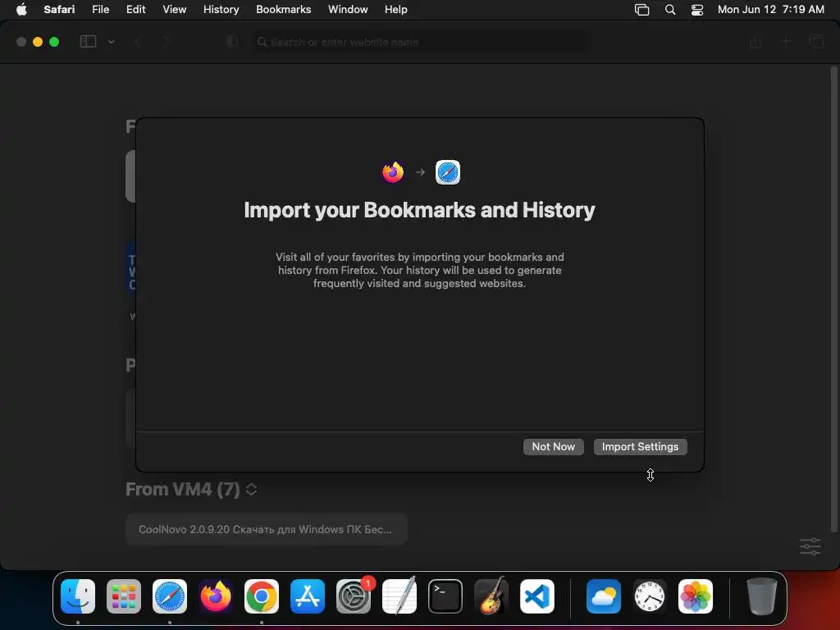
Task: Click the Import Settings button
Action: 640,447
